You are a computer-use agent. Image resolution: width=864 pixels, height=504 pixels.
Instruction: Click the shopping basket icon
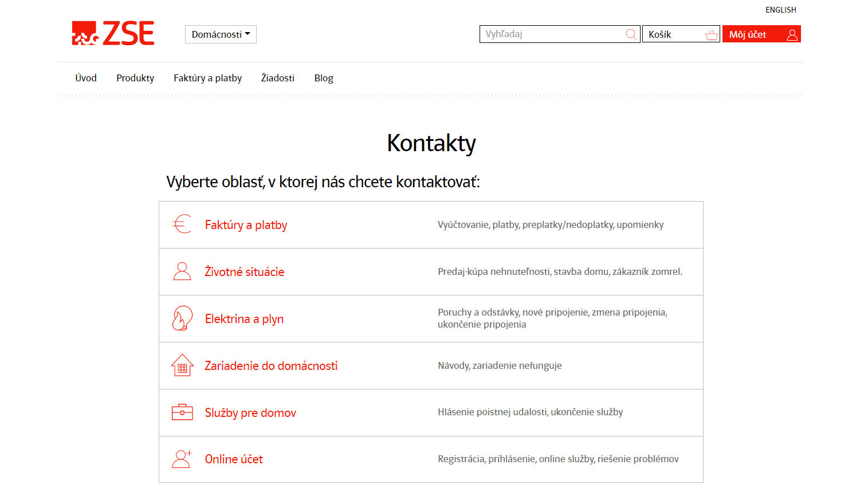click(712, 35)
